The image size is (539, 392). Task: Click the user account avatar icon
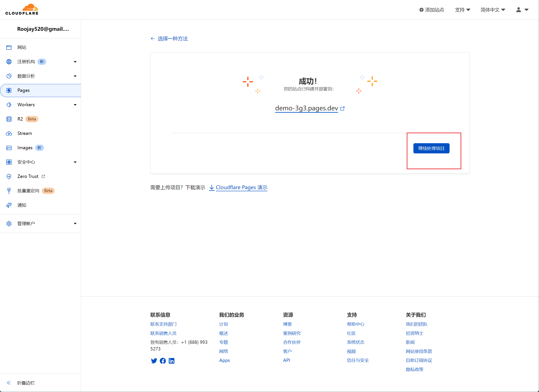(519, 10)
